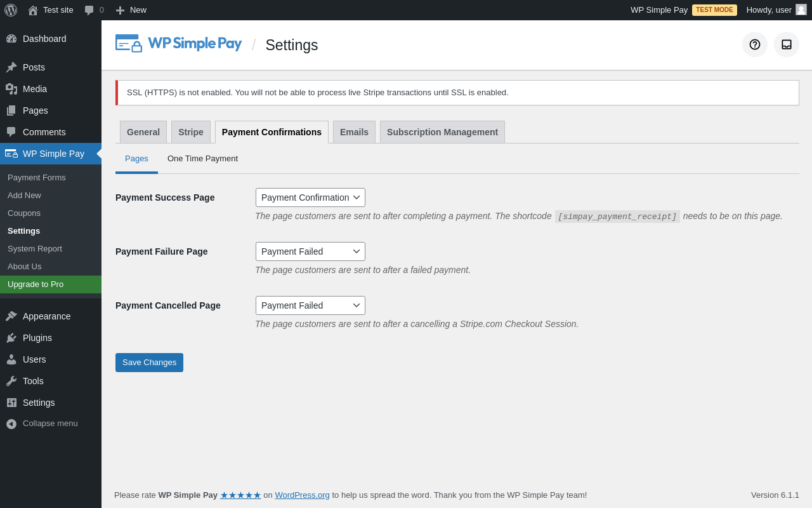Click the Collapse menu arrow icon
812x508 pixels.
coord(11,424)
